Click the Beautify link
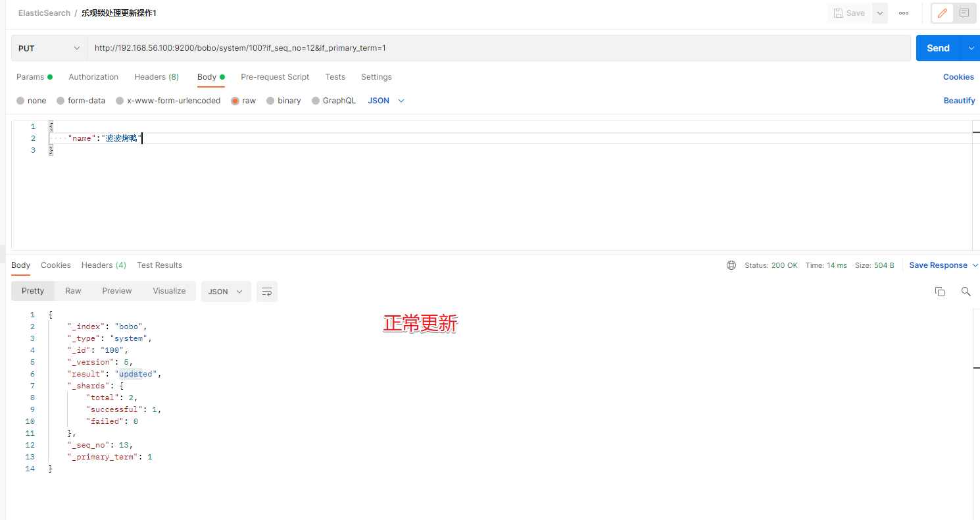The height and width of the screenshot is (520, 980). [x=959, y=101]
